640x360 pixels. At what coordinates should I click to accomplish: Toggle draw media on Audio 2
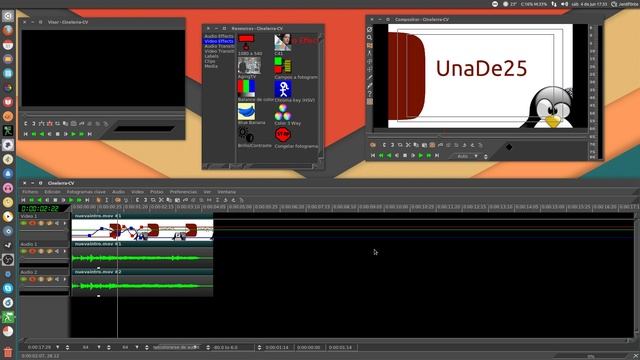[49, 279]
